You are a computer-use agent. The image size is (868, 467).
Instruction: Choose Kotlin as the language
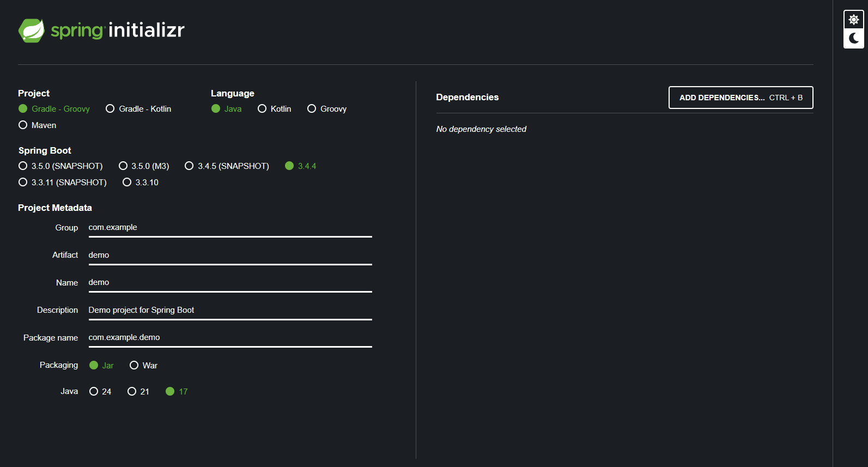pos(275,109)
